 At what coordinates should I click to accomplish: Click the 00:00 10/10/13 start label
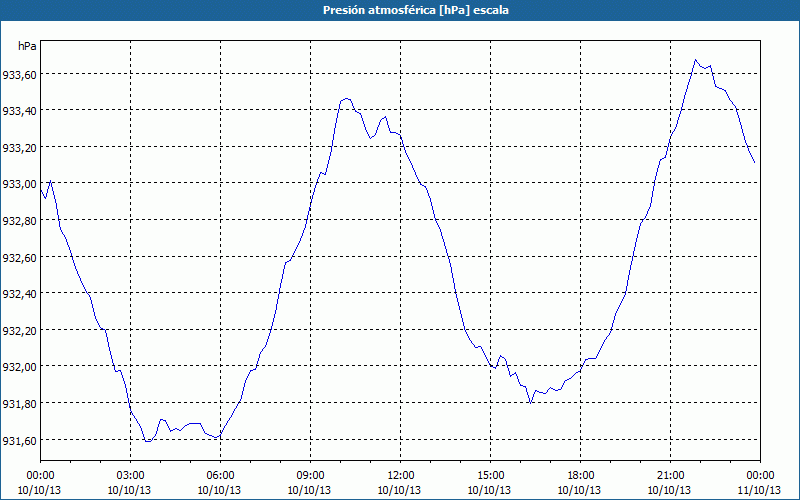(40, 483)
